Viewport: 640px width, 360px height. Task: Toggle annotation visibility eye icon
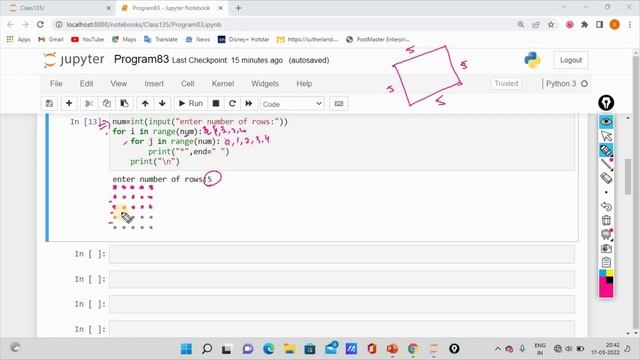pos(606,122)
